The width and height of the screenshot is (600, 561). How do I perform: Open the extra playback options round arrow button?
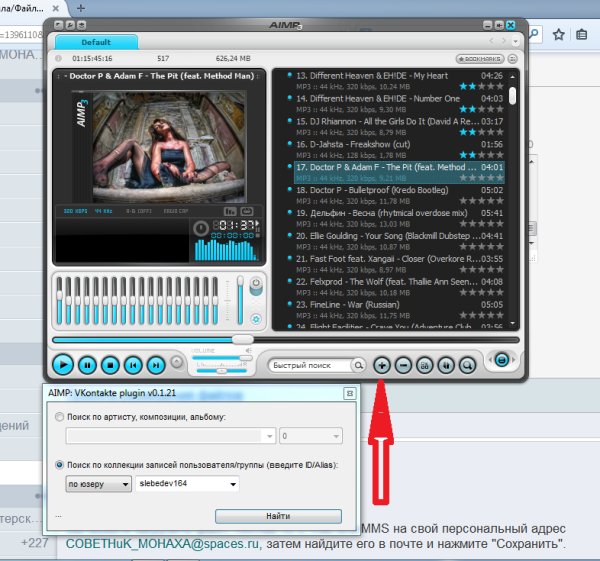pyautogui.click(x=177, y=362)
